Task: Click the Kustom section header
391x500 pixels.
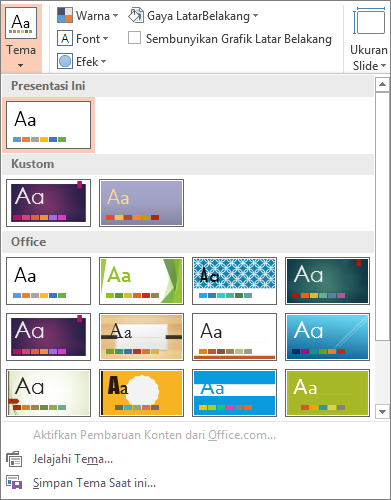Action: point(188,164)
